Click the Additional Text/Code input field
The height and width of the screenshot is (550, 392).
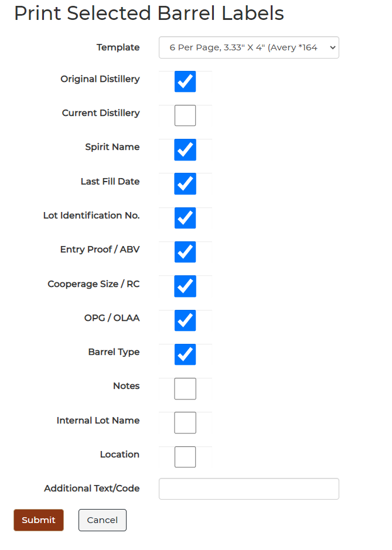pos(248,488)
